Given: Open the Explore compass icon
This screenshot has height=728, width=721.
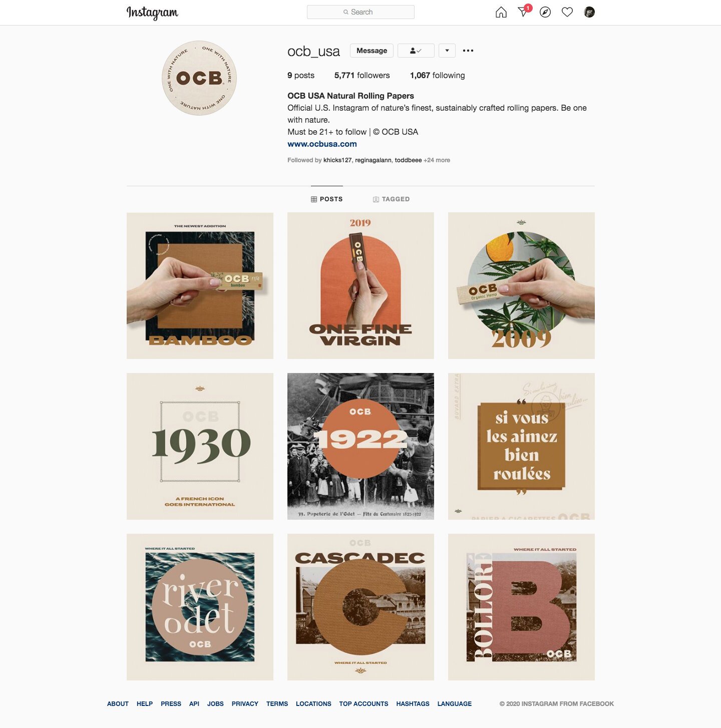Looking at the screenshot, I should tap(545, 12).
